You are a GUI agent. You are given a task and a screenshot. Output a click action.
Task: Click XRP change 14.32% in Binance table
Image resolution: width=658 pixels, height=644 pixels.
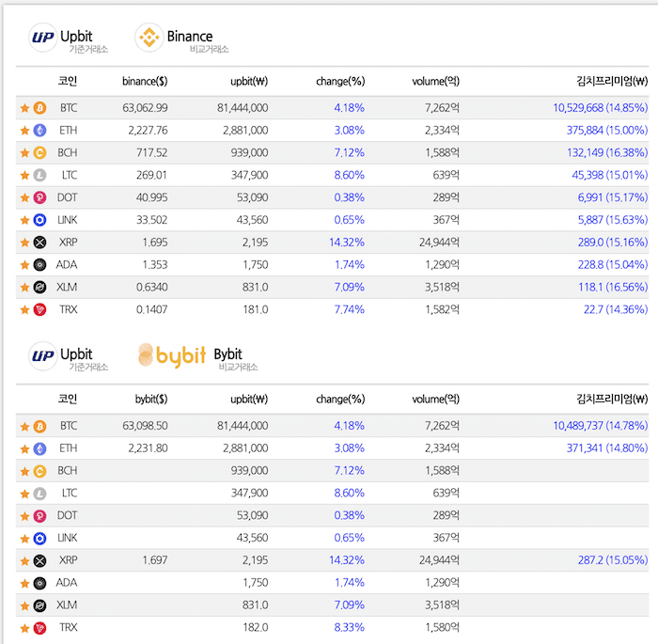tap(347, 243)
